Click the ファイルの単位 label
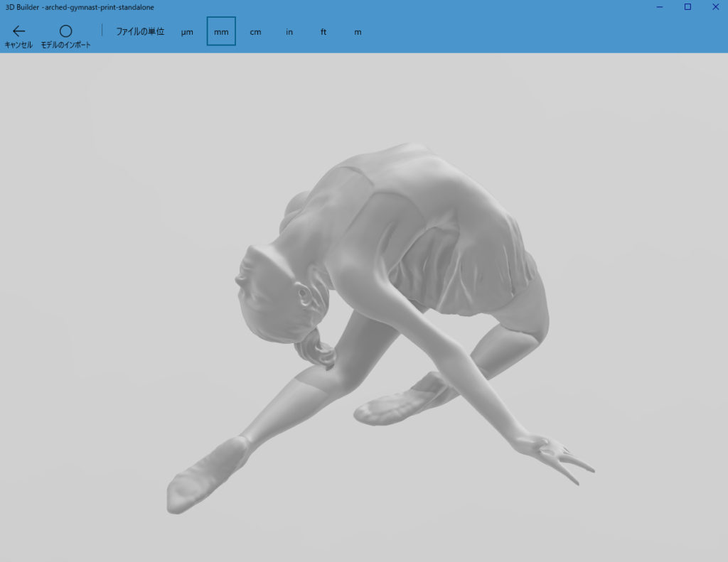Screen dimensions: 728x562 pos(140,32)
